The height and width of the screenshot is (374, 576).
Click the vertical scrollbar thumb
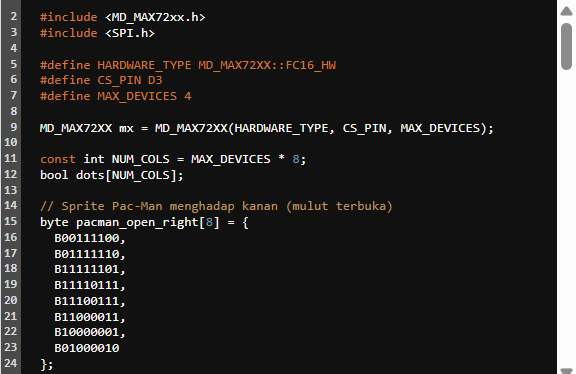(x=566, y=46)
